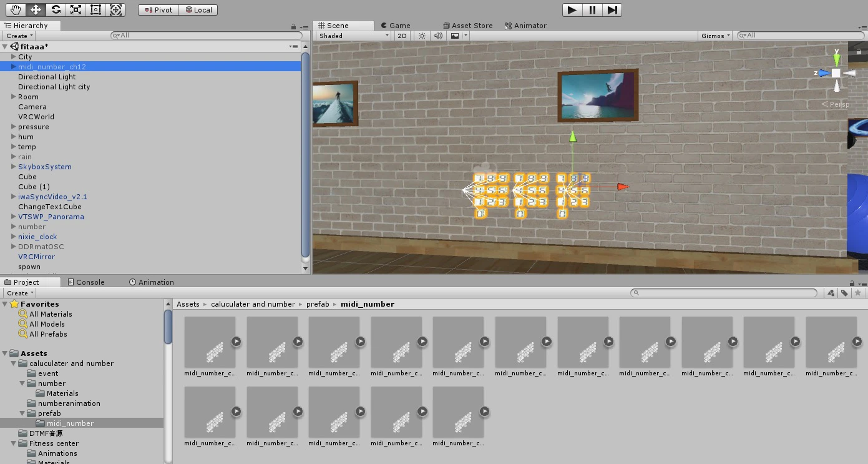
Task: Click the Pause button
Action: click(592, 9)
